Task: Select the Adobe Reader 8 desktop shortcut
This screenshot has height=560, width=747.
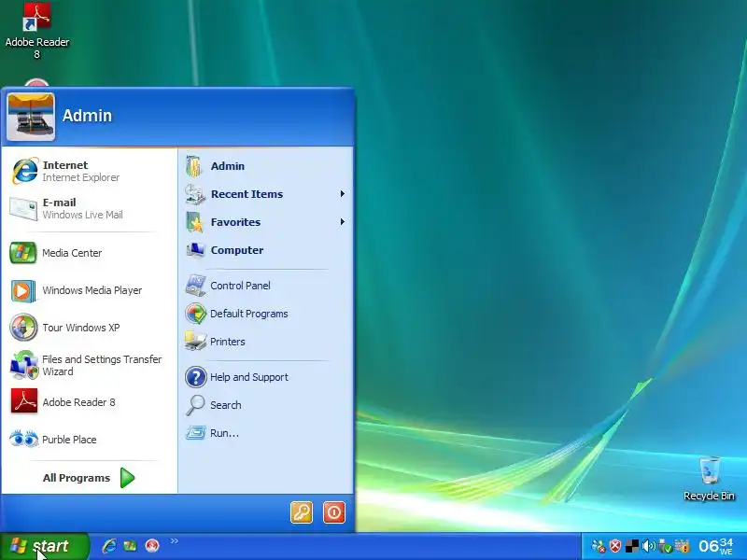Action: (37, 31)
